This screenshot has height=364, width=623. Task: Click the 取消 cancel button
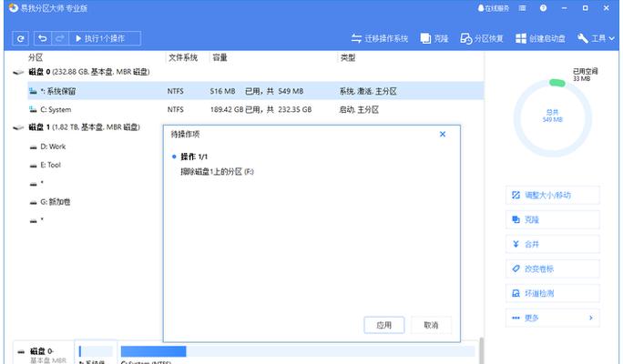(431, 325)
